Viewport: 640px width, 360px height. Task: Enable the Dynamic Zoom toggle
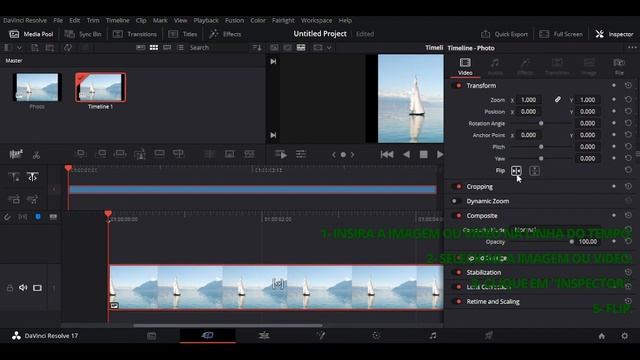pos(455,201)
